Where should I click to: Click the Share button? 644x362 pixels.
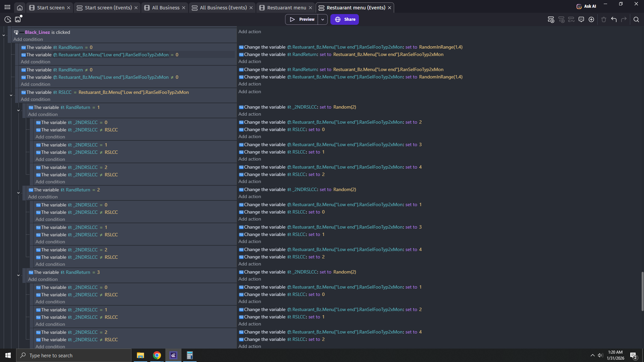point(345,19)
